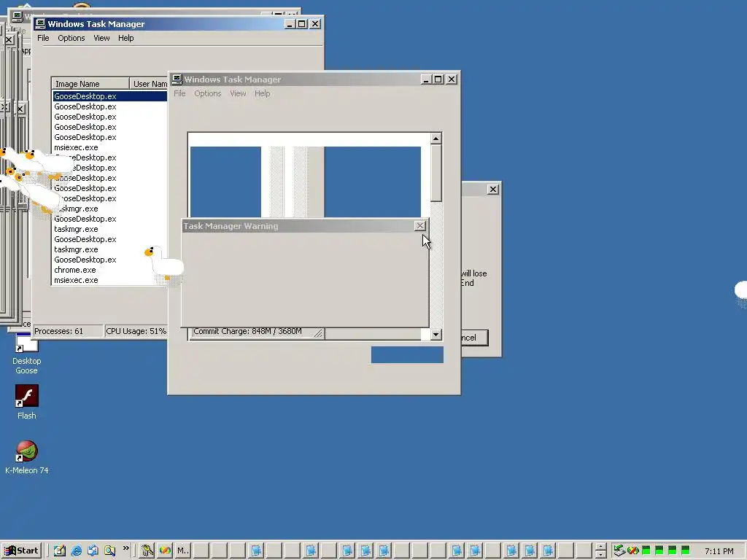The width and height of the screenshot is (747, 560).
Task: Click the taskbar button labeled M..
Action: (x=183, y=551)
